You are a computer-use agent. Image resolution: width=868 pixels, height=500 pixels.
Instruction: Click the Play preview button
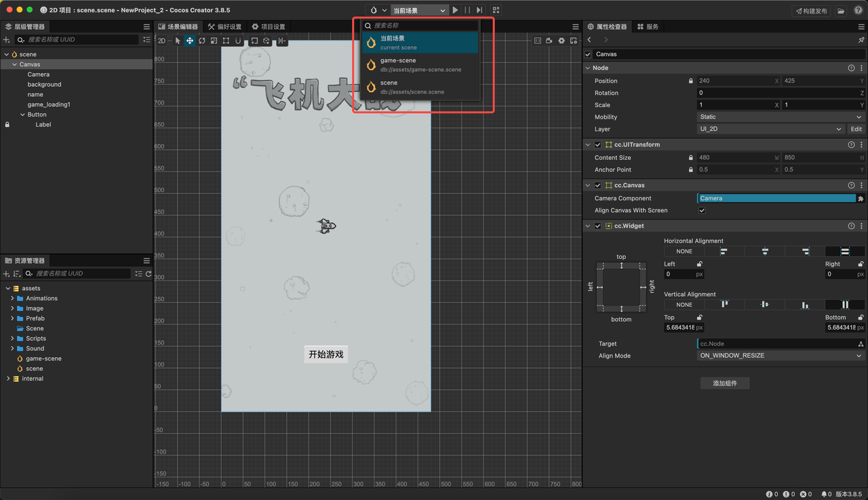tap(455, 10)
